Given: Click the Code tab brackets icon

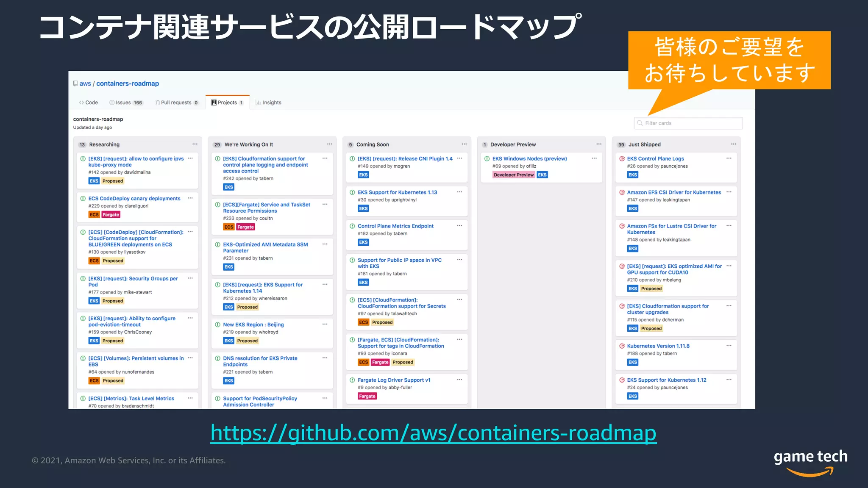Looking at the screenshot, I should (81, 103).
